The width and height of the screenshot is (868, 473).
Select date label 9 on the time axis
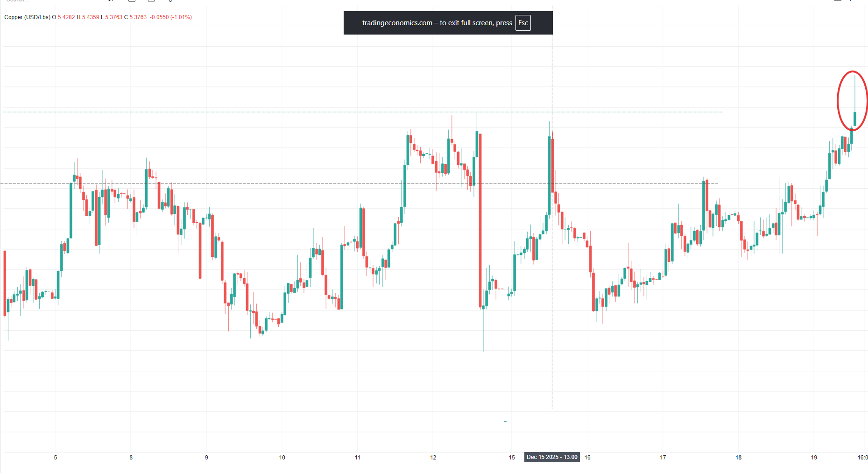(x=206, y=458)
